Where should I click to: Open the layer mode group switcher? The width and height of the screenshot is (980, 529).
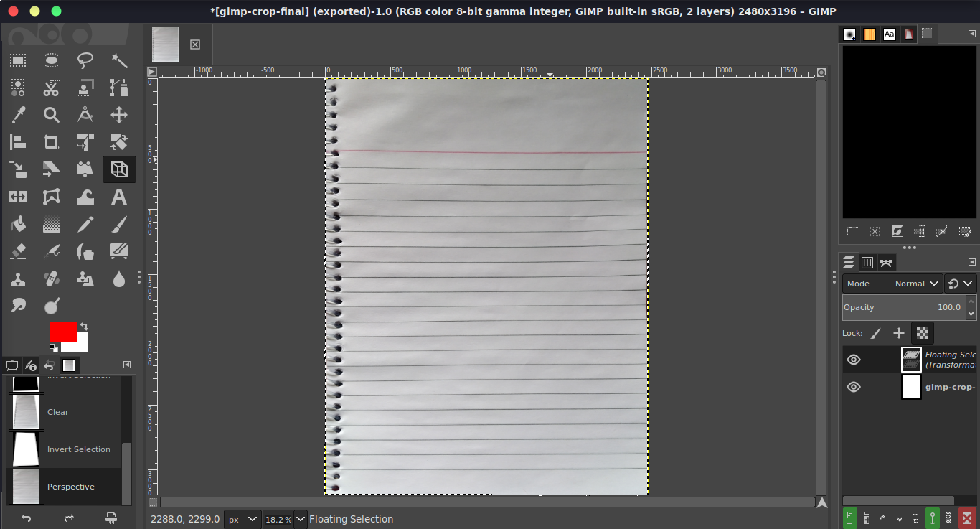961,284
